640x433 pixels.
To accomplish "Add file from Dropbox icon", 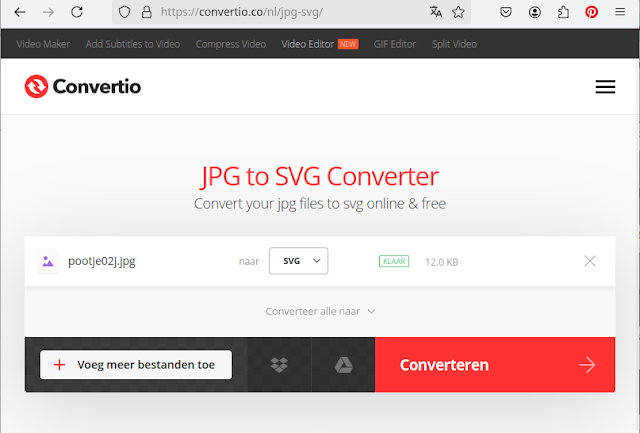I will pyautogui.click(x=279, y=364).
